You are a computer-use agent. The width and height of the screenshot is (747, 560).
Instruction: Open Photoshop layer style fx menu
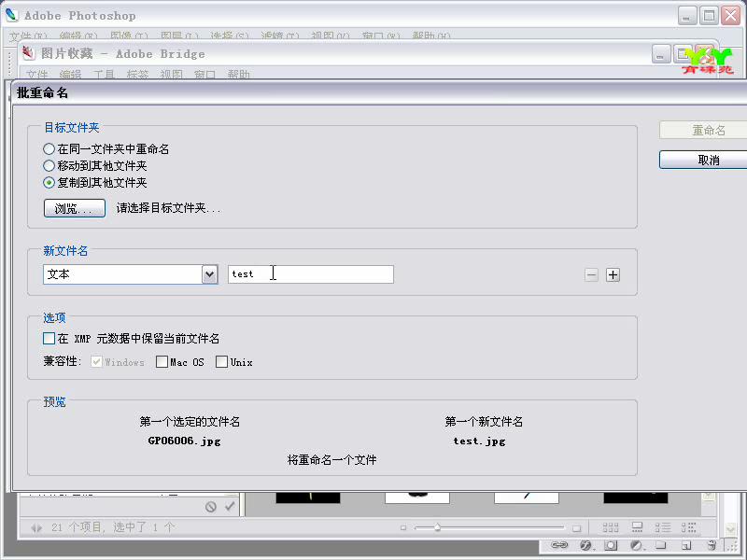(x=586, y=545)
